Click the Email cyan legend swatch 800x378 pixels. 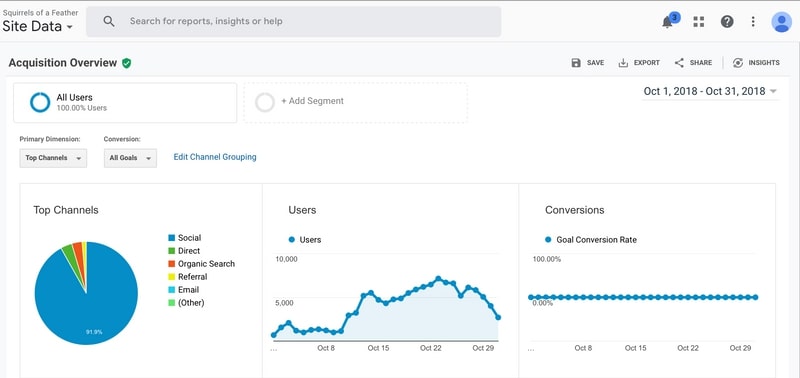pyautogui.click(x=171, y=290)
